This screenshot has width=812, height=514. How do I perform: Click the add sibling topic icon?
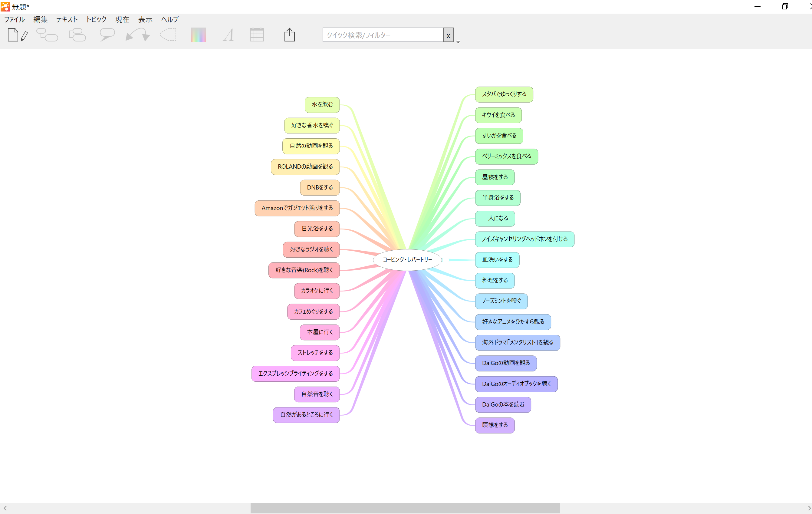click(x=77, y=35)
